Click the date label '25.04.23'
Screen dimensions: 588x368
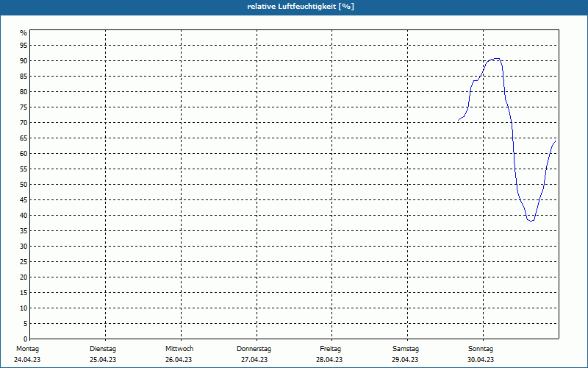(103, 360)
